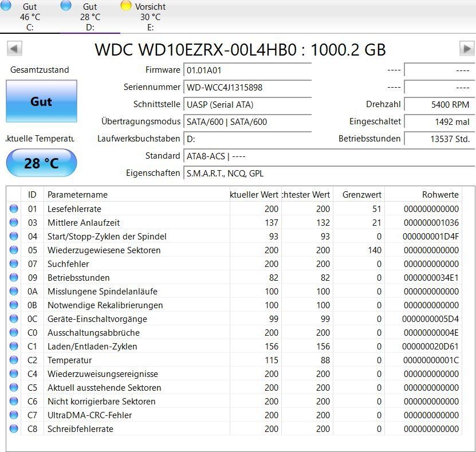
Task: Click status orb for Ausschaltungsabbrüche
Action: pyautogui.click(x=14, y=332)
